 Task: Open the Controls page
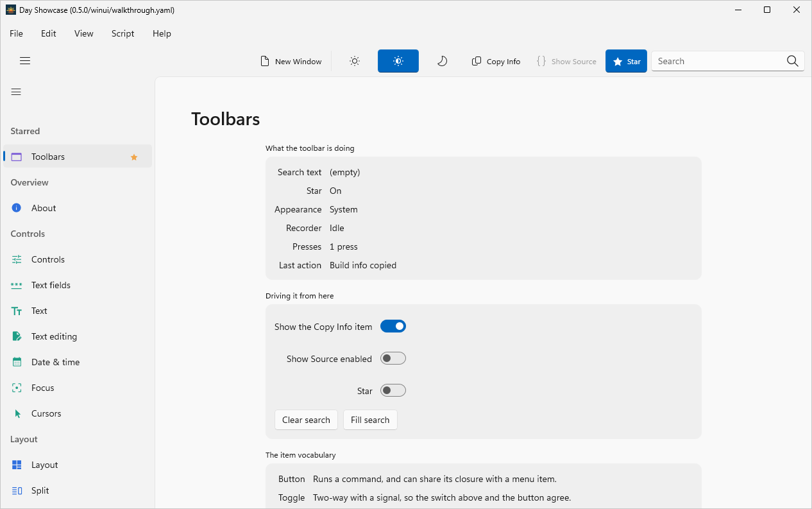(78, 259)
